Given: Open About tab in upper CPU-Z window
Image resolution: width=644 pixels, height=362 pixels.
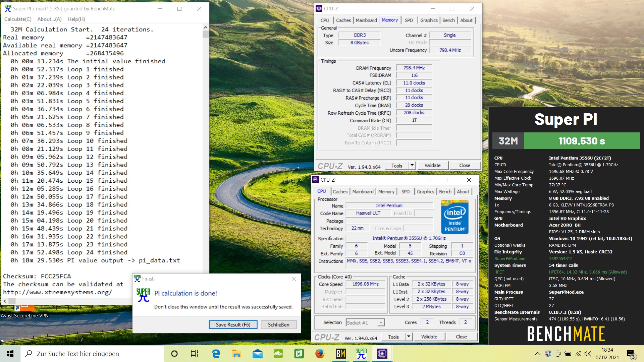Looking at the screenshot, I should [466, 20].
